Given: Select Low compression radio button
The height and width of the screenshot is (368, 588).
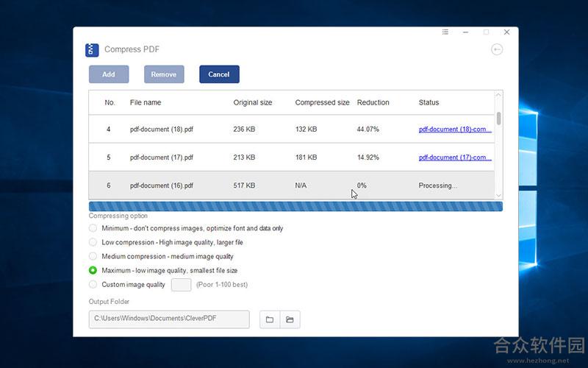Looking at the screenshot, I should coord(93,242).
